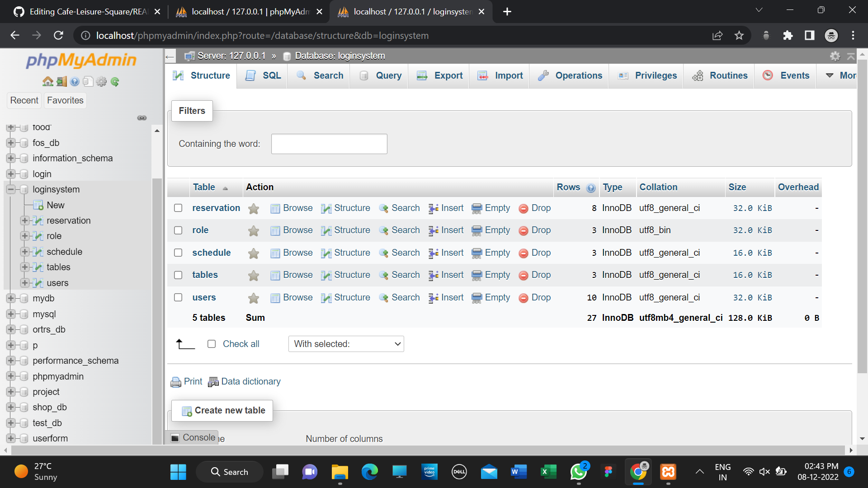Open the phpMyAdmin settings gear icon
868x488 pixels.
pyautogui.click(x=101, y=81)
